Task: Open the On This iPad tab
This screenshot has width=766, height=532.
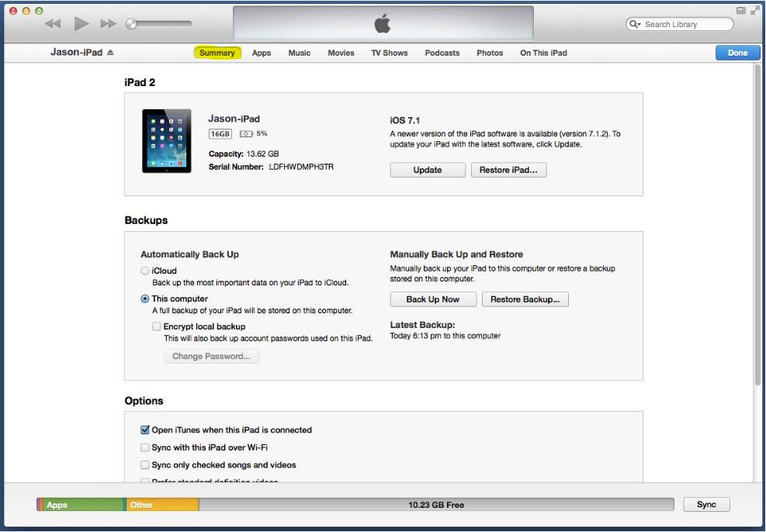Action: click(x=543, y=53)
